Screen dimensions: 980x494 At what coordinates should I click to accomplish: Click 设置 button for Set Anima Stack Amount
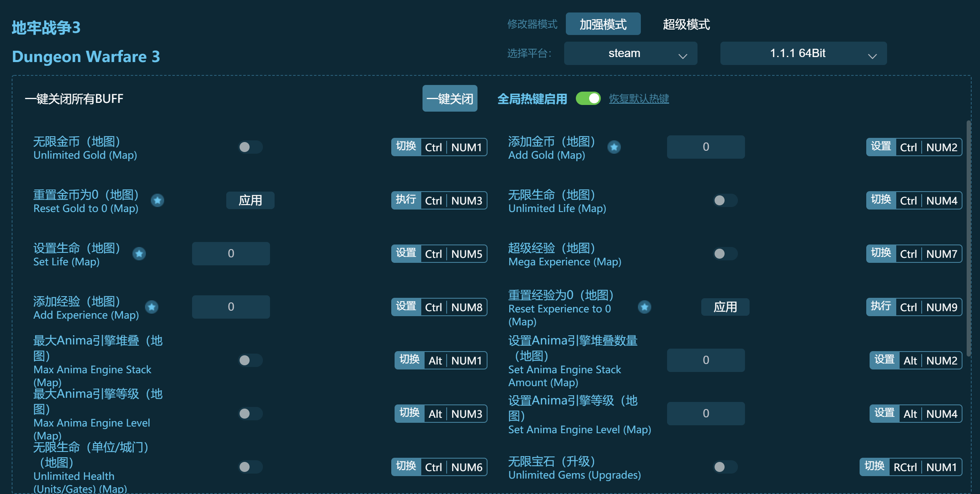885,360
